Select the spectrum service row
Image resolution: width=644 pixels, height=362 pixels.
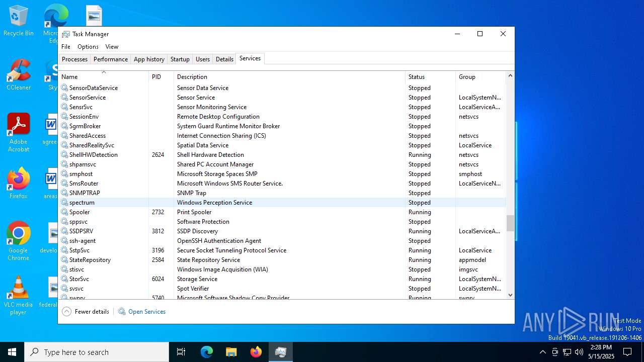[282, 202]
